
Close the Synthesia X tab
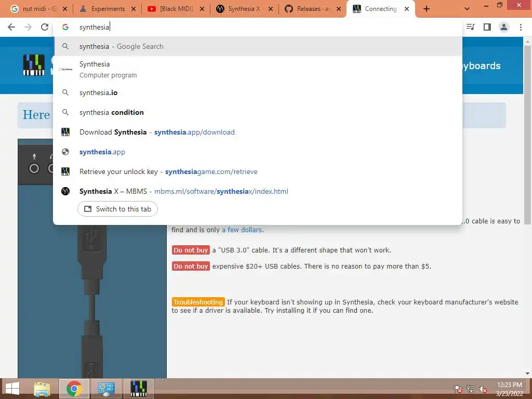coord(271,9)
